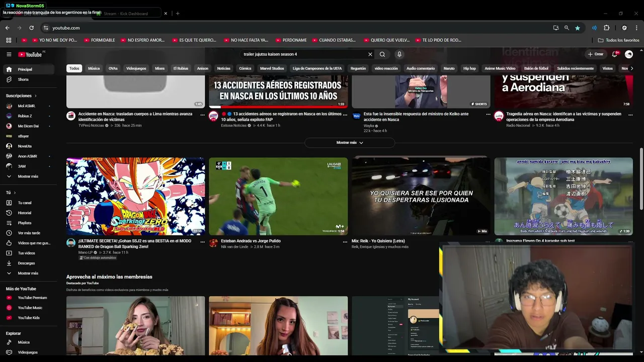Image resolution: width=644 pixels, height=362 pixels.
Task: Click the Radio Nacional channel avatar
Action: tap(499, 116)
